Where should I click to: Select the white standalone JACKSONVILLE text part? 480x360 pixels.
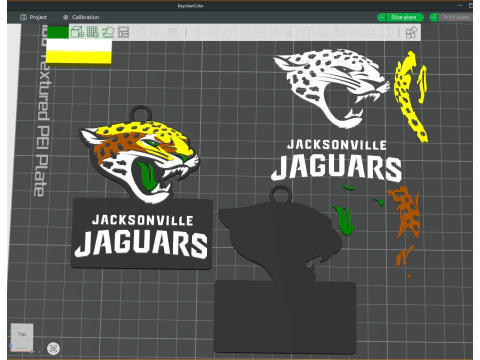pos(337,145)
